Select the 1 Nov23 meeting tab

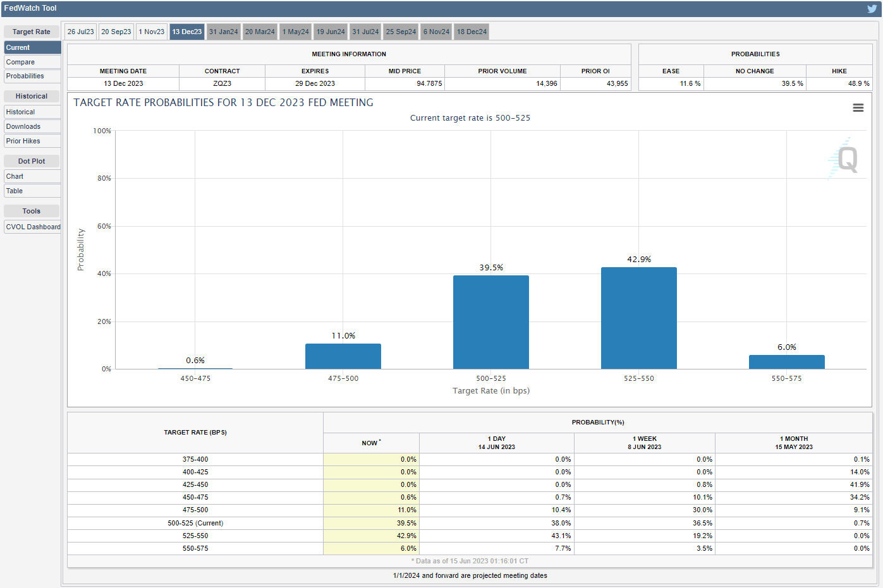(x=152, y=32)
